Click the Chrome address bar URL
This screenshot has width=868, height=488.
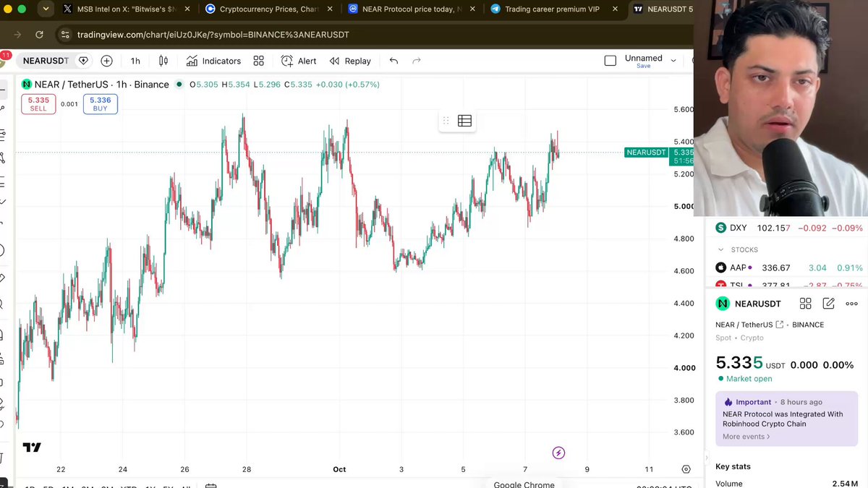(x=213, y=35)
